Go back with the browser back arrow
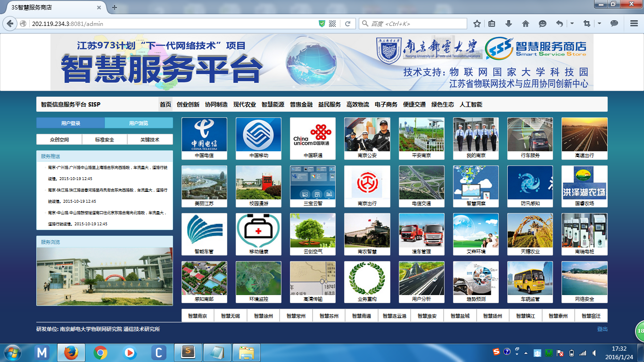 10,24
